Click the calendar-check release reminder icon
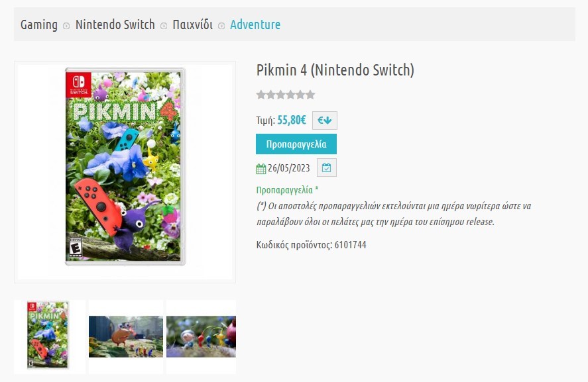 (326, 168)
